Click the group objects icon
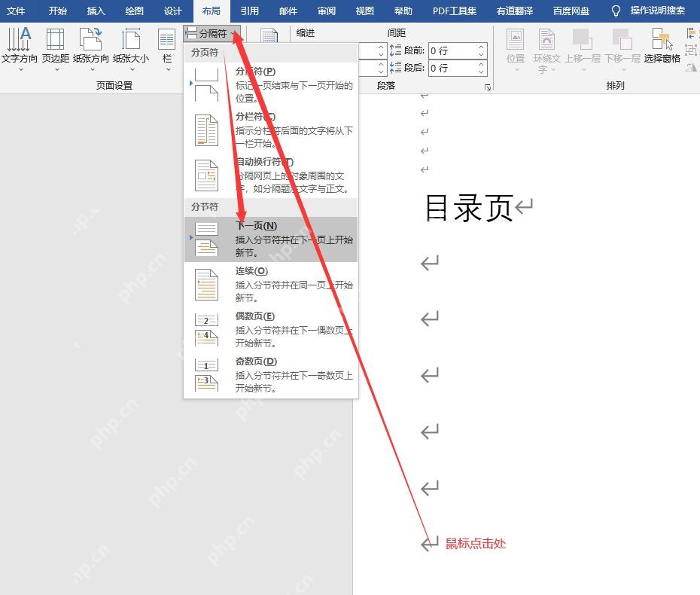 point(691,50)
